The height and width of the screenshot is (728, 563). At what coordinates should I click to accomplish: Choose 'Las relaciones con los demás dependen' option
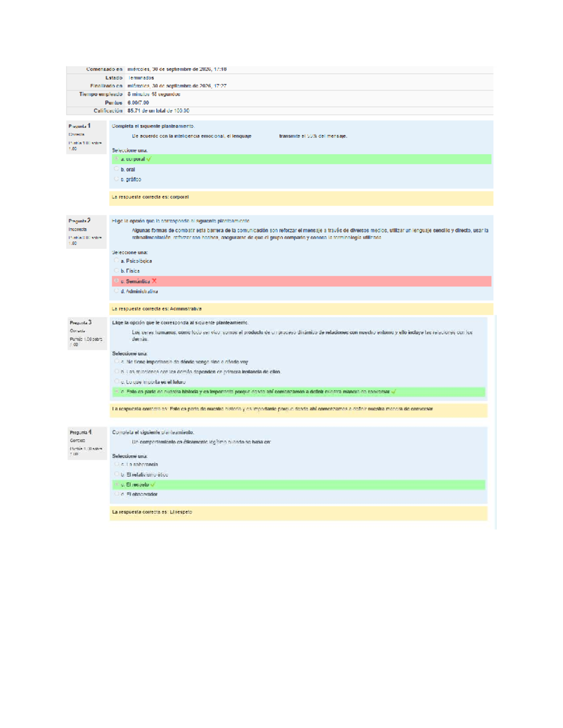pos(116,371)
